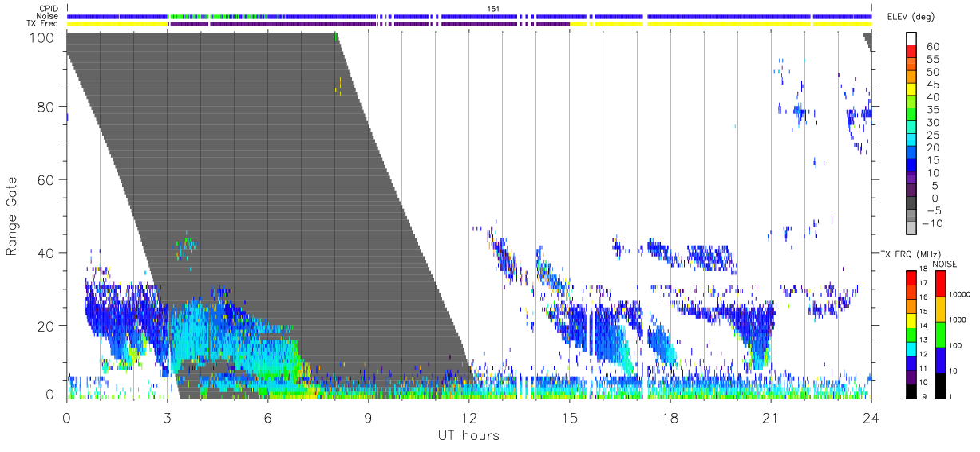Pick the green segment of the NOISE colorbar

pyautogui.click(x=941, y=333)
